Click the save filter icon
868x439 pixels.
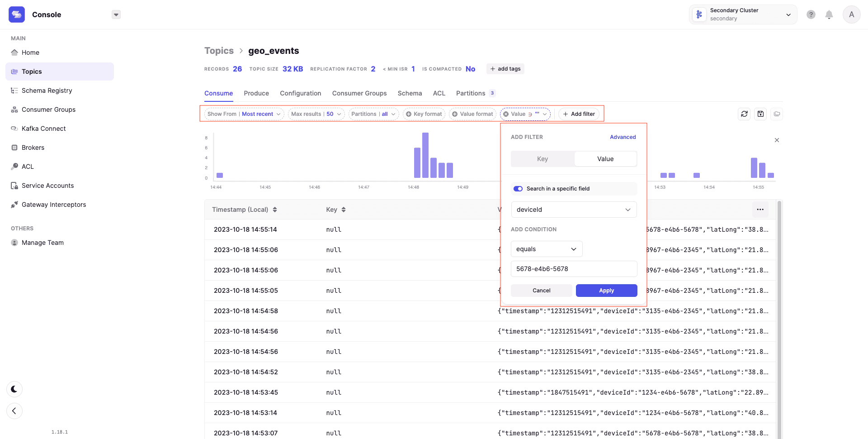[760, 114]
